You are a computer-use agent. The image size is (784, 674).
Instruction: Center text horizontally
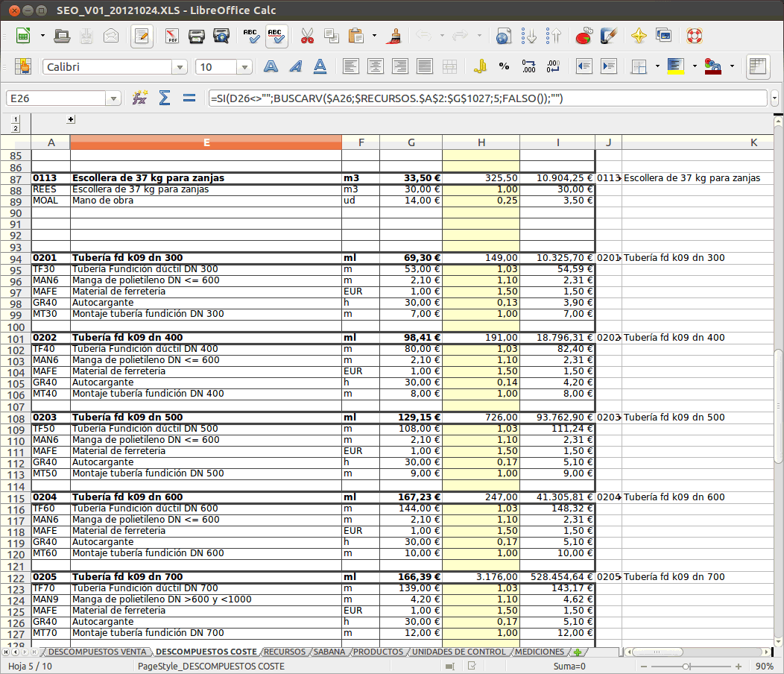tap(376, 66)
